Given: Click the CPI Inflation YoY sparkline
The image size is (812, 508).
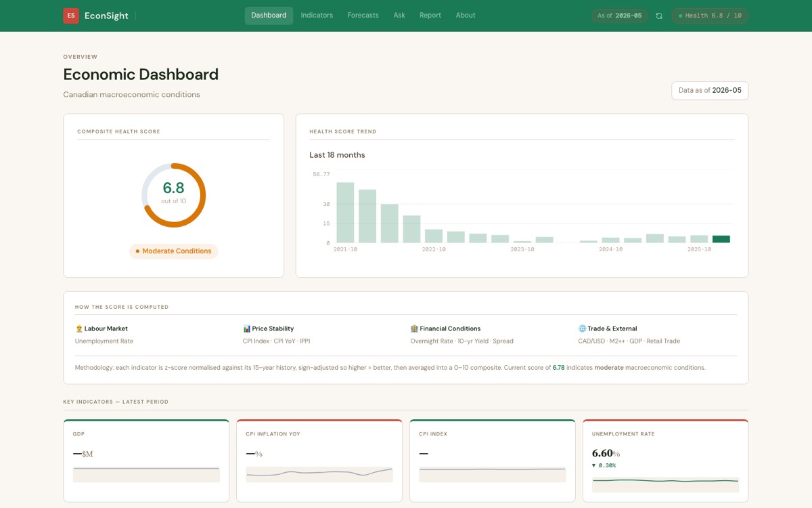Looking at the screenshot, I should coord(319,474).
